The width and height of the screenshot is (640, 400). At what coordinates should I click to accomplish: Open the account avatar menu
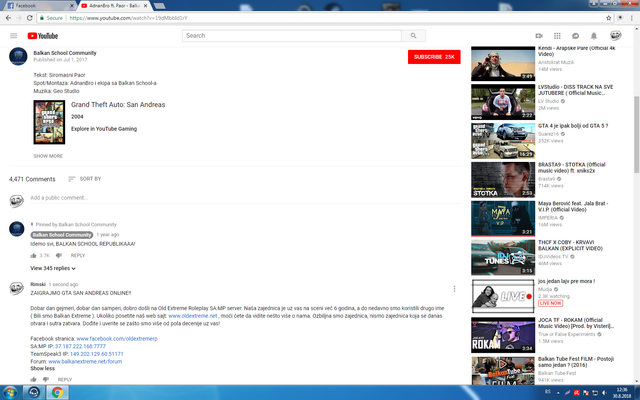pyautogui.click(x=616, y=36)
